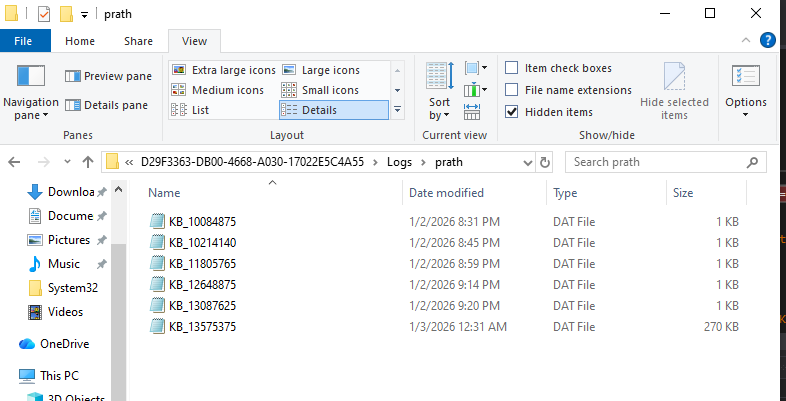
Task: Expand the layout gallery more arrow
Action: point(398,109)
